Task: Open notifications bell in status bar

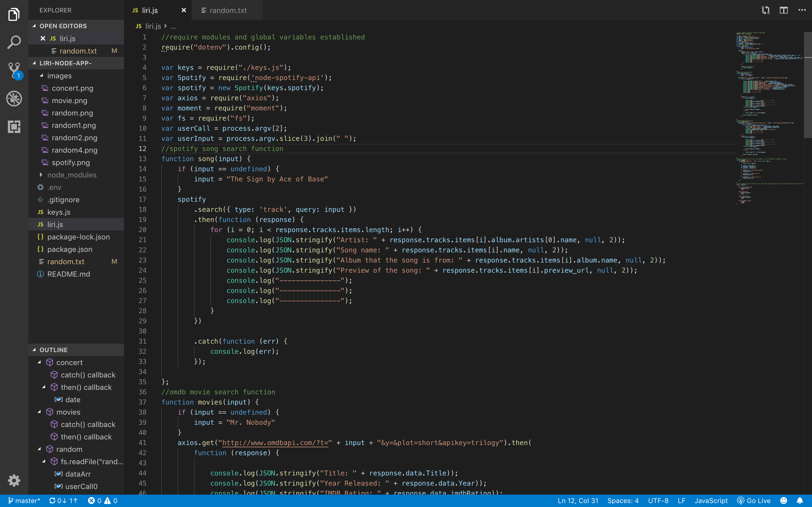Action: pos(800,501)
